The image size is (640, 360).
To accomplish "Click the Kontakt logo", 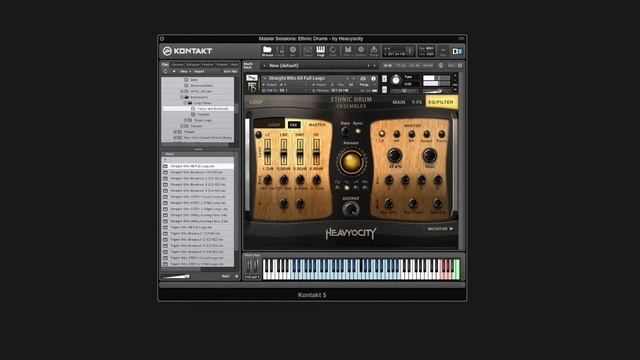I will (x=188, y=51).
